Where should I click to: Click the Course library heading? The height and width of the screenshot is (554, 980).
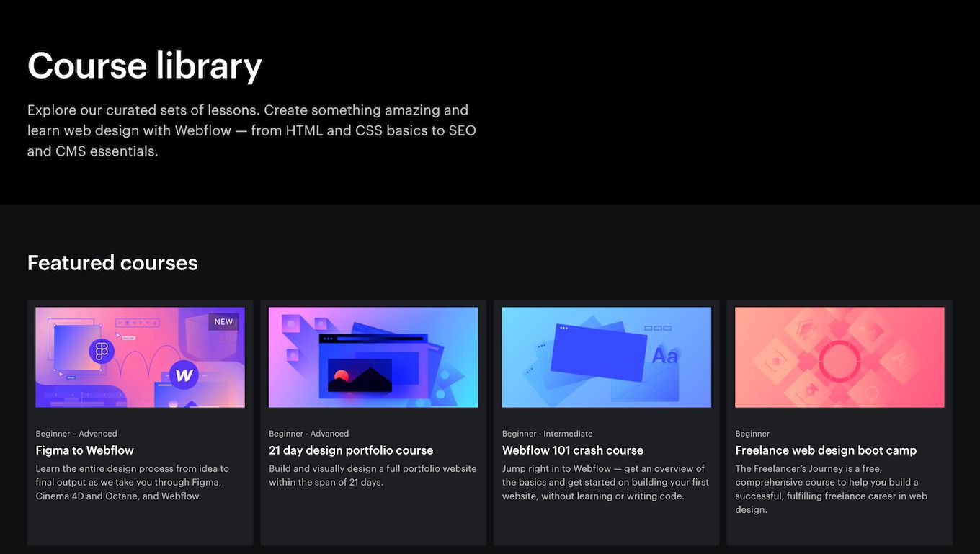coord(145,66)
